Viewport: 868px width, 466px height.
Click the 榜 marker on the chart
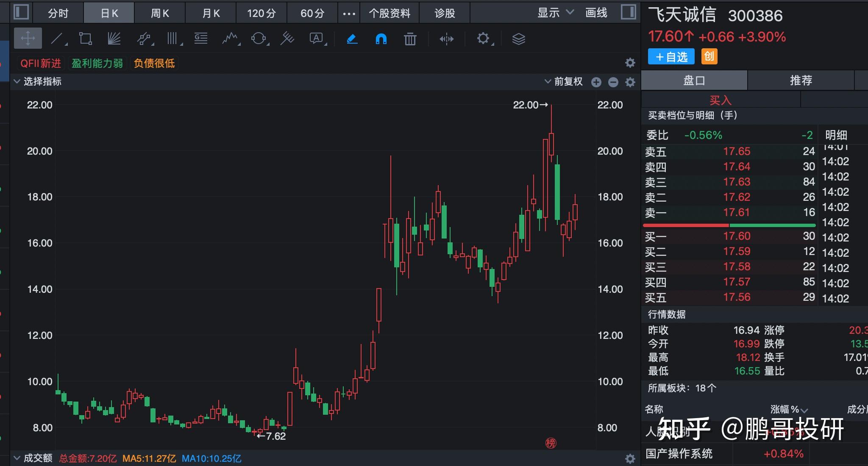pos(551,443)
